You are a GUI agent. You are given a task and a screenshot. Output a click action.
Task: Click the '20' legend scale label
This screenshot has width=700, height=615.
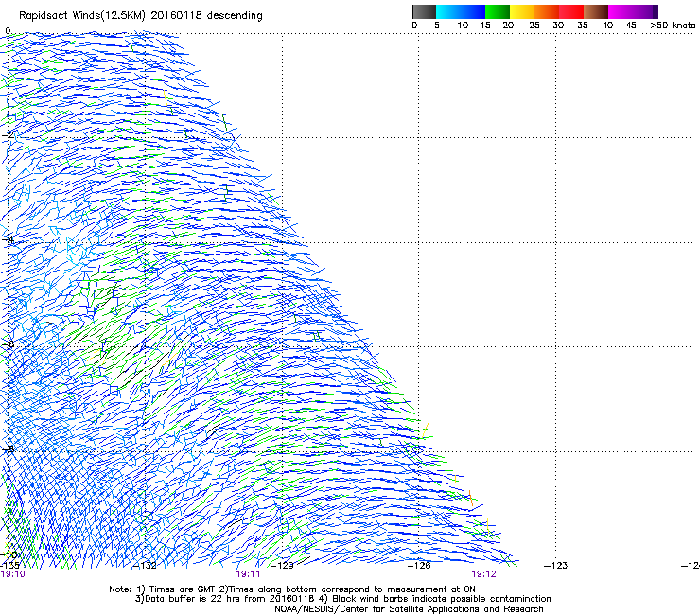[x=508, y=26]
